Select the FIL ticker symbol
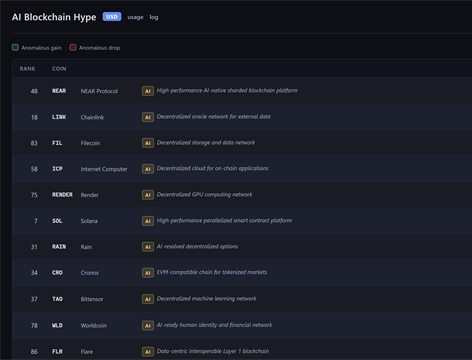 57,143
